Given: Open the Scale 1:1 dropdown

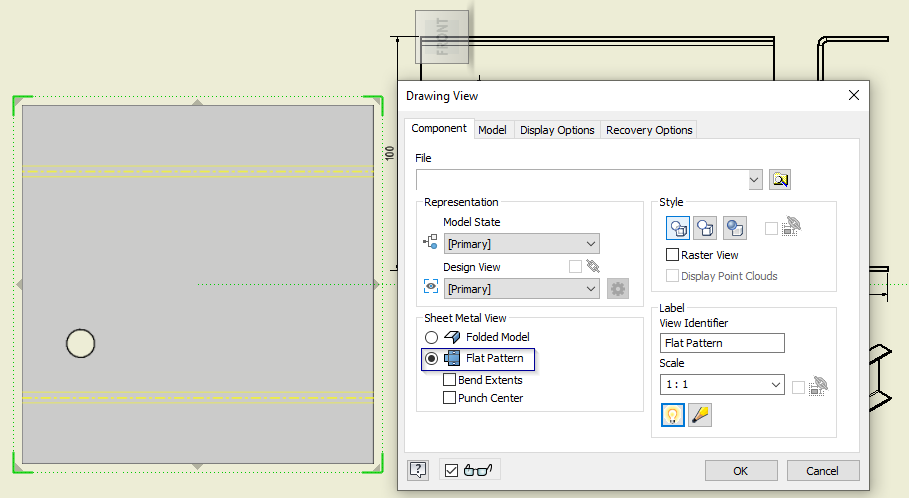Looking at the screenshot, I should pyautogui.click(x=722, y=384).
